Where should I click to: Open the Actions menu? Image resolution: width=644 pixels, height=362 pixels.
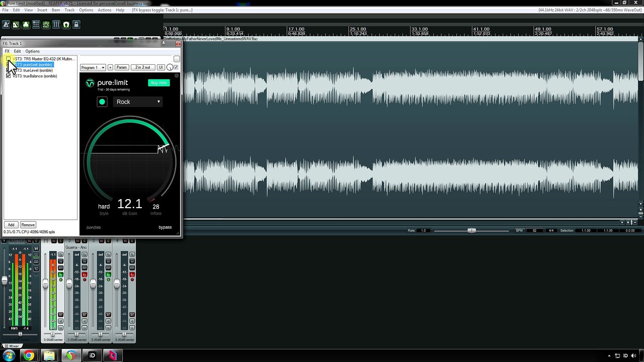coord(105,10)
